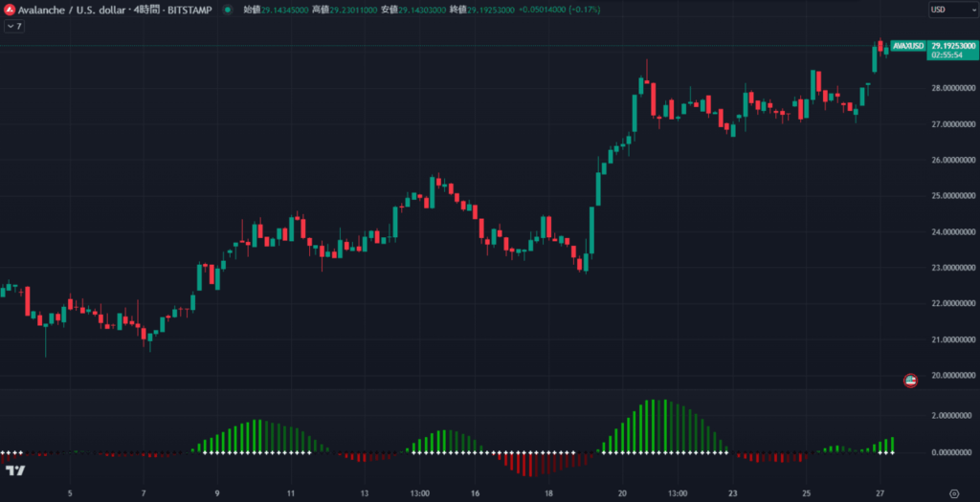
Task: Open the USD currency dropdown
Action: coord(953,10)
